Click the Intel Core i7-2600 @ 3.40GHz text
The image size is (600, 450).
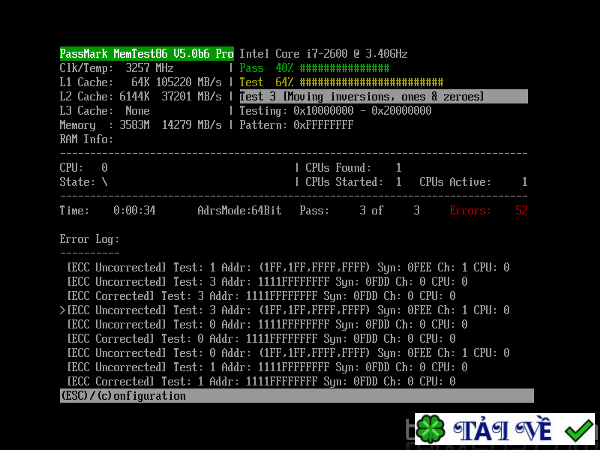(323, 54)
